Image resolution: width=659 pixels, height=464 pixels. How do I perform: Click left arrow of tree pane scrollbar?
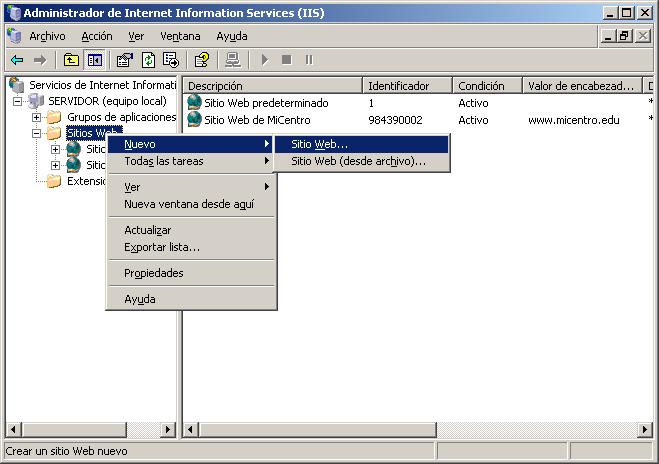coord(14,430)
